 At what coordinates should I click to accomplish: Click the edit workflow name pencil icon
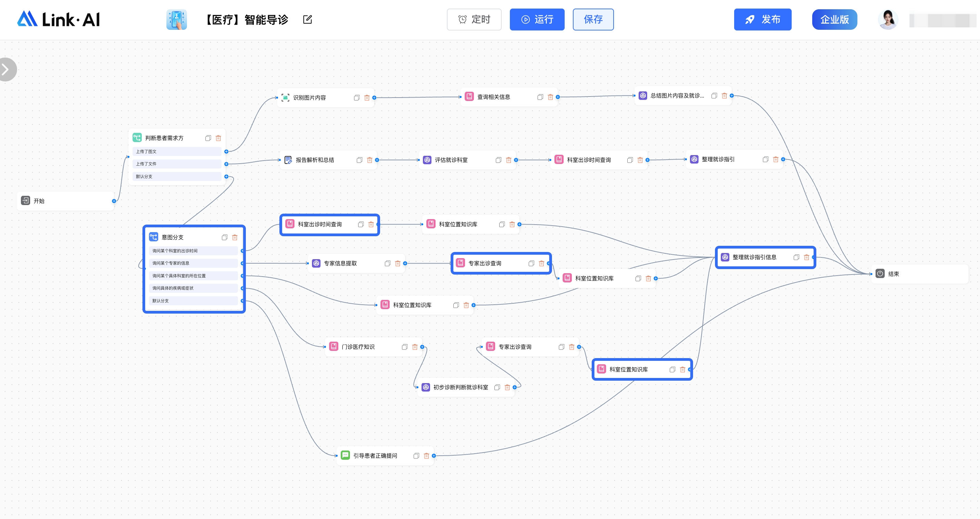click(307, 20)
